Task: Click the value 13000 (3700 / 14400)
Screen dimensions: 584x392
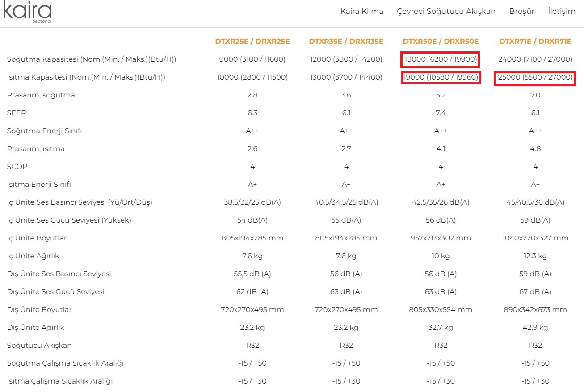Action: point(346,77)
